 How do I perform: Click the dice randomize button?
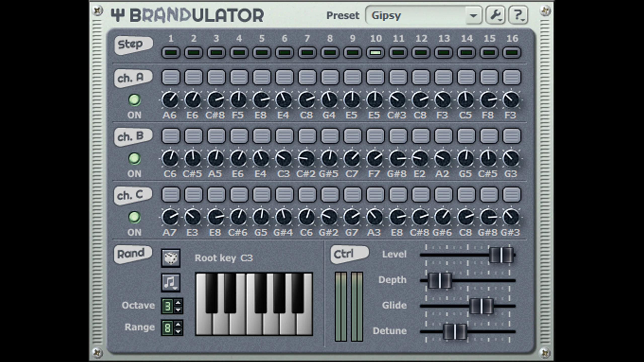(171, 258)
